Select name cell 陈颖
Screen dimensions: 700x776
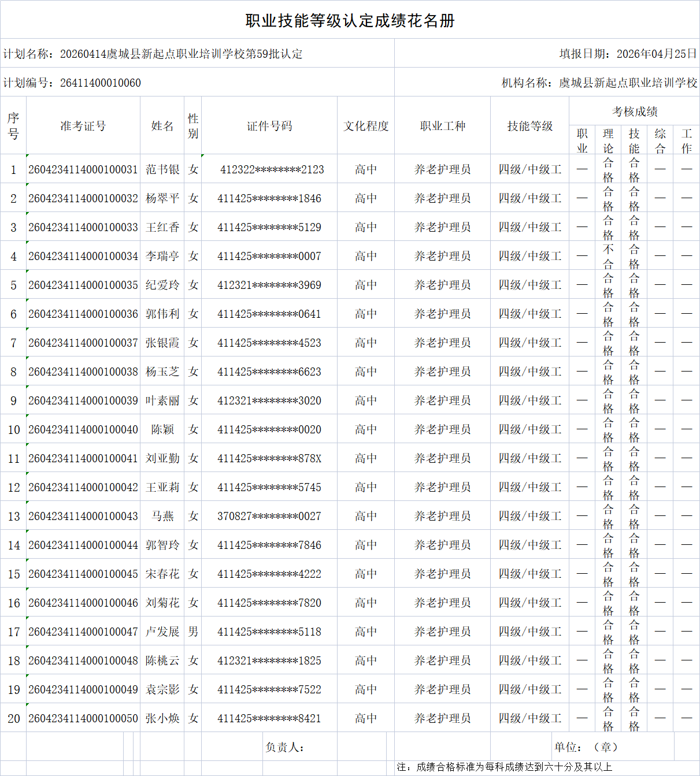(162, 429)
